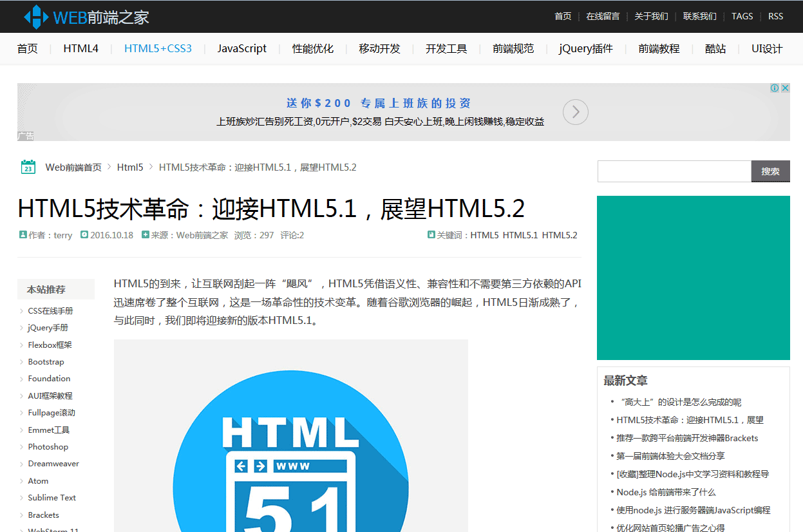Open the Dreamweaver sidebar link
Image resolution: width=803 pixels, height=532 pixels.
pyautogui.click(x=53, y=464)
